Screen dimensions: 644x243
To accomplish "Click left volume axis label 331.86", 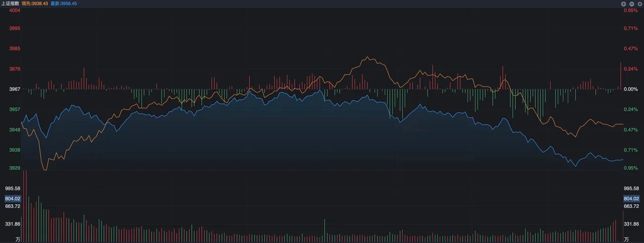I will (13, 224).
